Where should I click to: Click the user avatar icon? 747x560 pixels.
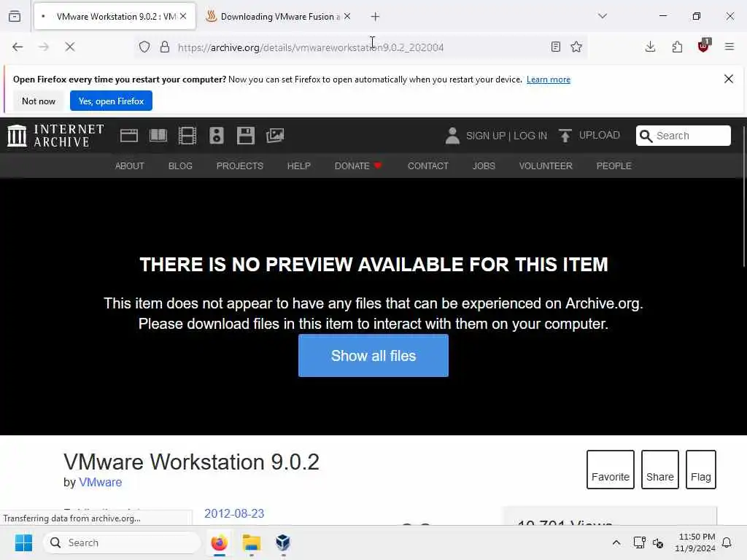pos(452,136)
